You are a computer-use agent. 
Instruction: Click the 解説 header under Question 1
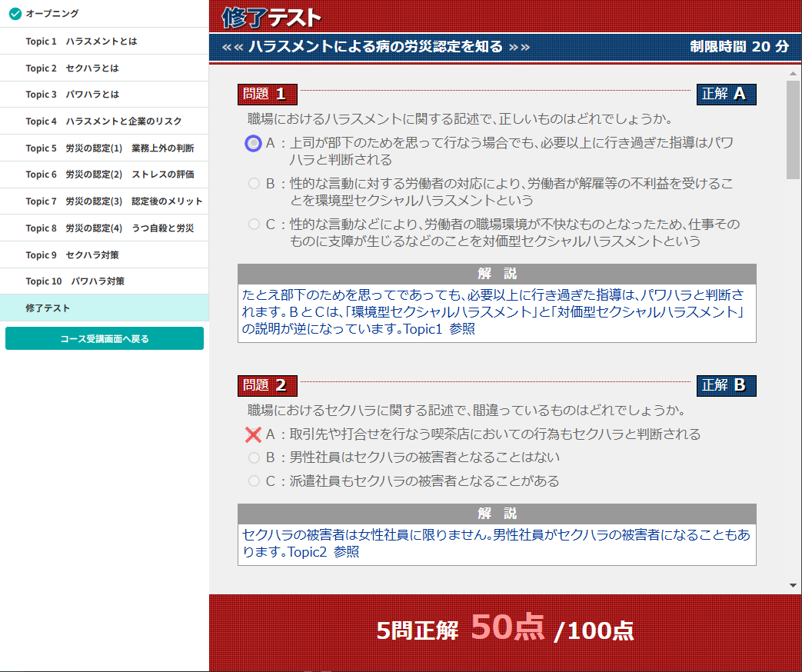497,274
